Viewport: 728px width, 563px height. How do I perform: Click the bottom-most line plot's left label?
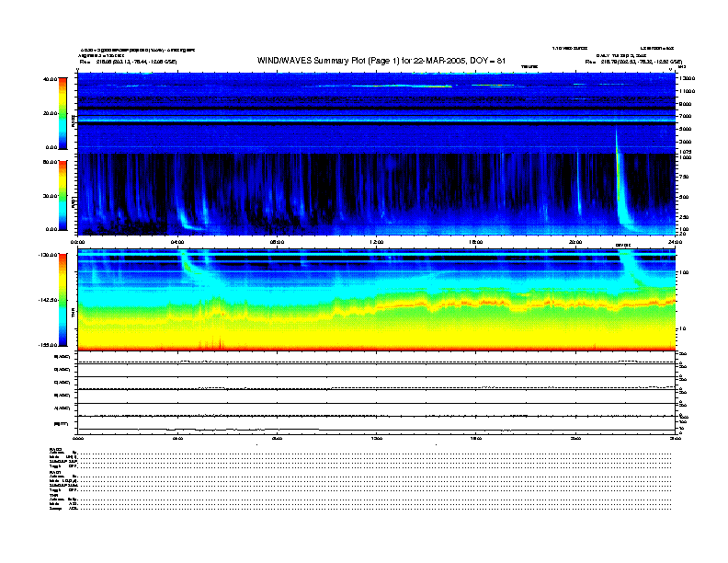61,424
